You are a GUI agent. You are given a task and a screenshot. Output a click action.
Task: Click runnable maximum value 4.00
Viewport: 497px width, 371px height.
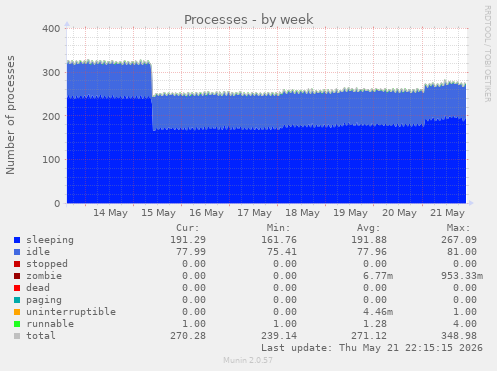point(465,324)
